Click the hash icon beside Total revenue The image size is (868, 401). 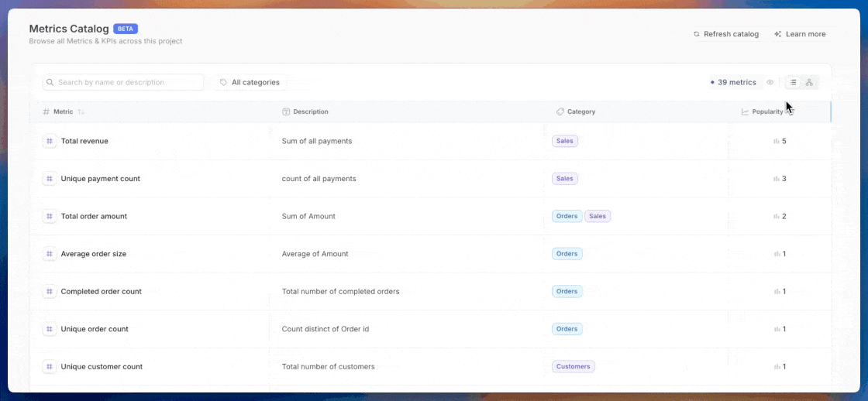click(50, 141)
